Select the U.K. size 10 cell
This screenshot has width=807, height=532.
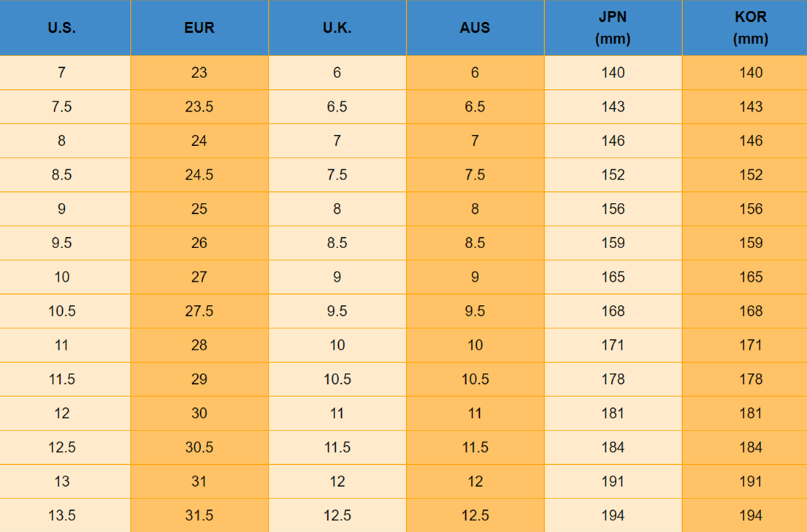tap(337, 345)
